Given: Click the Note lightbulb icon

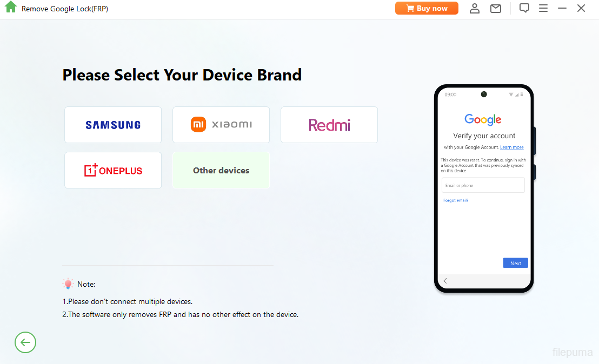Looking at the screenshot, I should [x=68, y=284].
